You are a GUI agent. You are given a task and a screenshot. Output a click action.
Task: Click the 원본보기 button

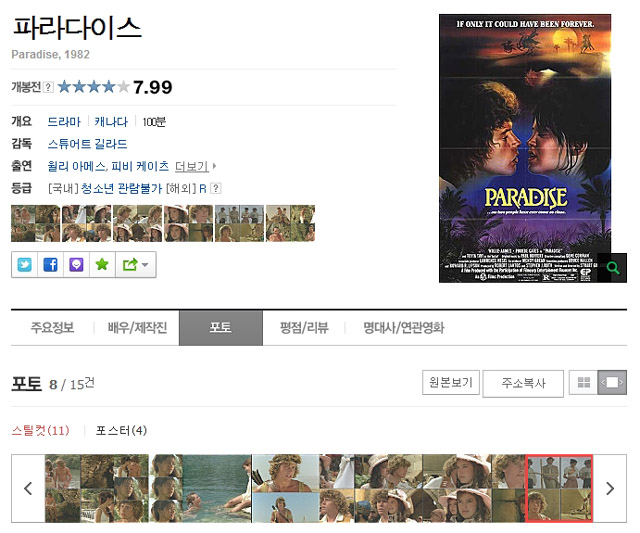pos(451,382)
